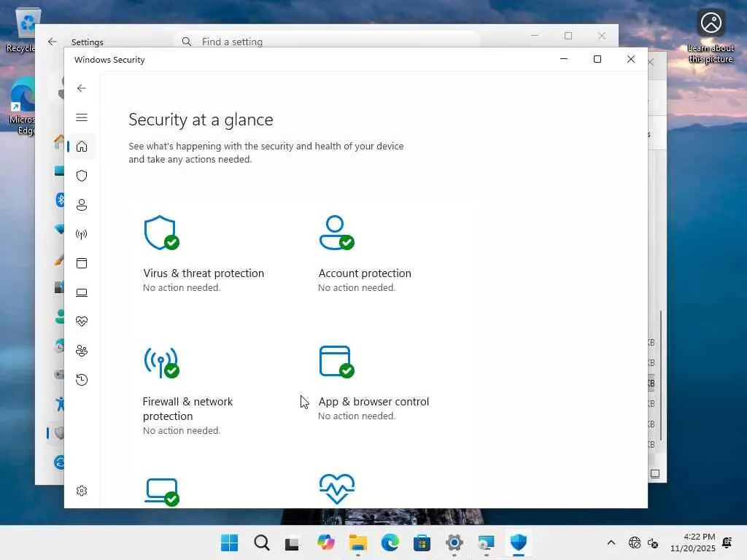Open Device performance & health heart icon
The height and width of the screenshot is (560, 747).
[x=82, y=322]
